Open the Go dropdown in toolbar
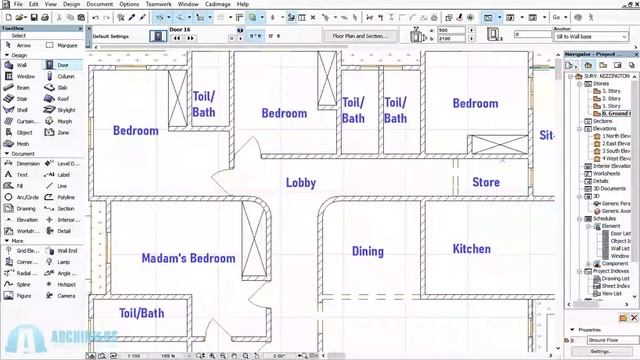The width and height of the screenshot is (640, 360). (x=565, y=18)
